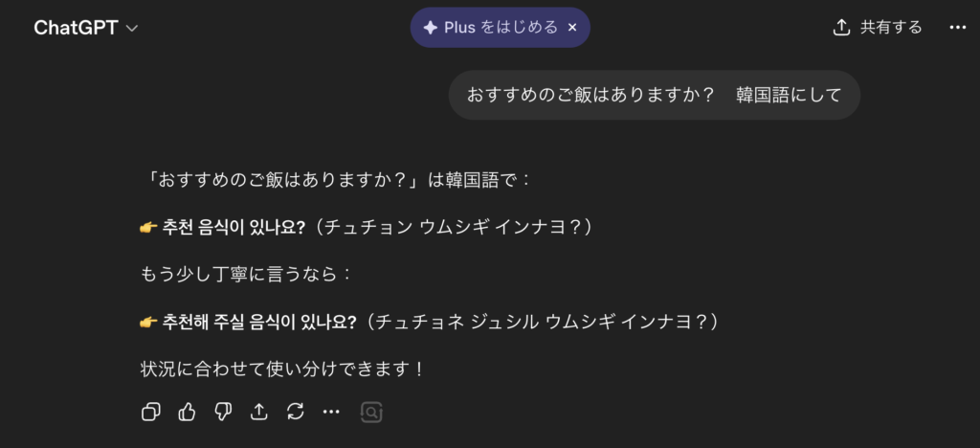Give the response a thumbs up
The height and width of the screenshot is (448, 980).
point(187,412)
